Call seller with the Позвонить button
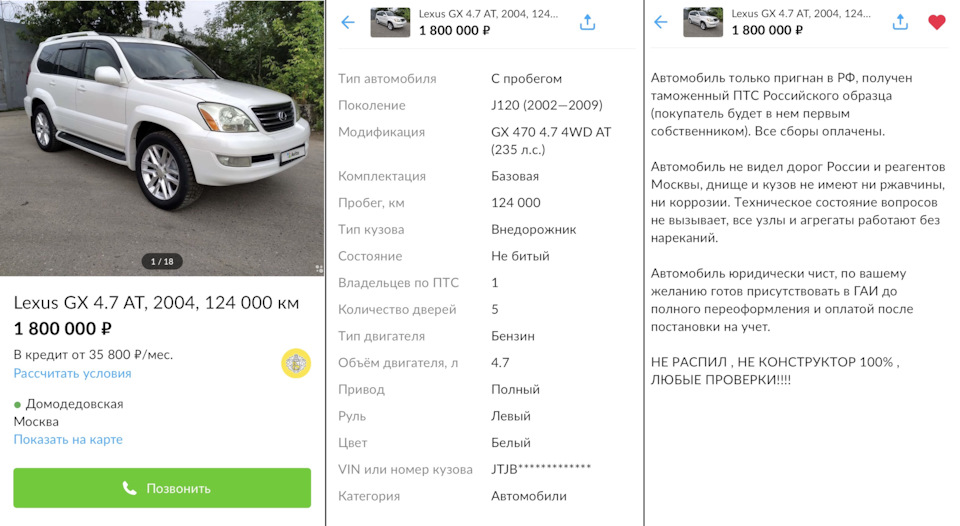The width and height of the screenshot is (960, 526). (162, 488)
